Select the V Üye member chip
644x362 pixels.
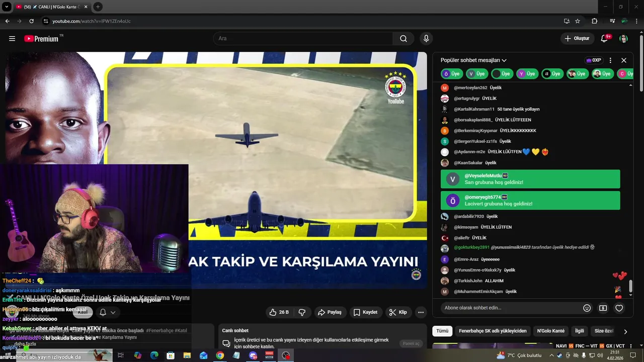click(x=476, y=74)
